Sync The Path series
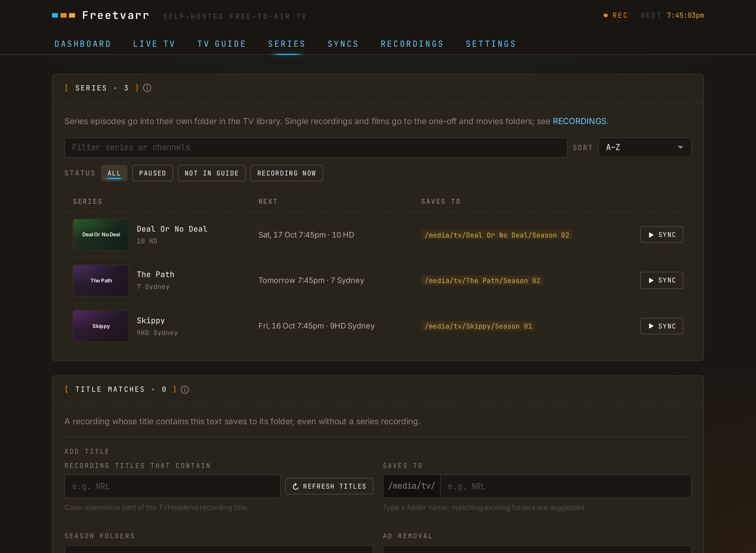 661,280
